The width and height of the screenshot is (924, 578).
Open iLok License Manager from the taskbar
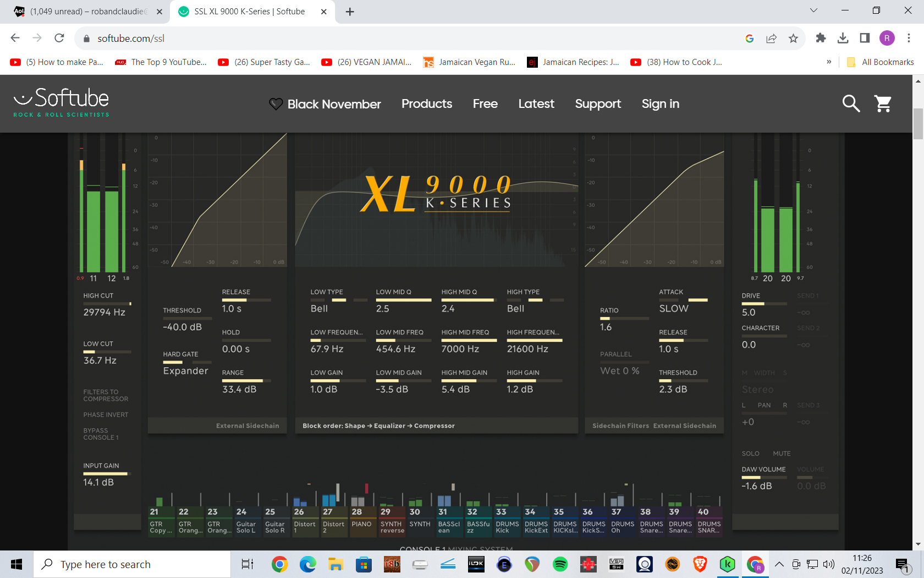coord(476,564)
